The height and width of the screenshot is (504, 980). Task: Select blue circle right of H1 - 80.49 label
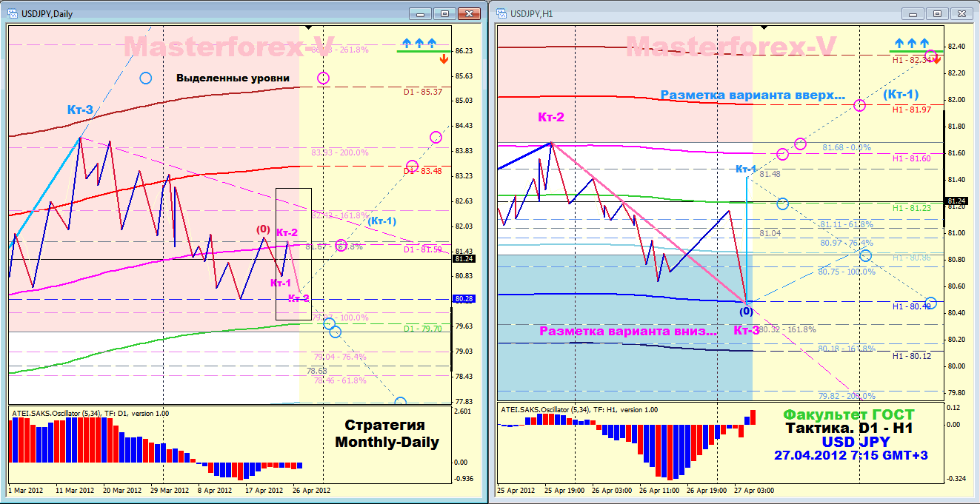pyautogui.click(x=931, y=303)
